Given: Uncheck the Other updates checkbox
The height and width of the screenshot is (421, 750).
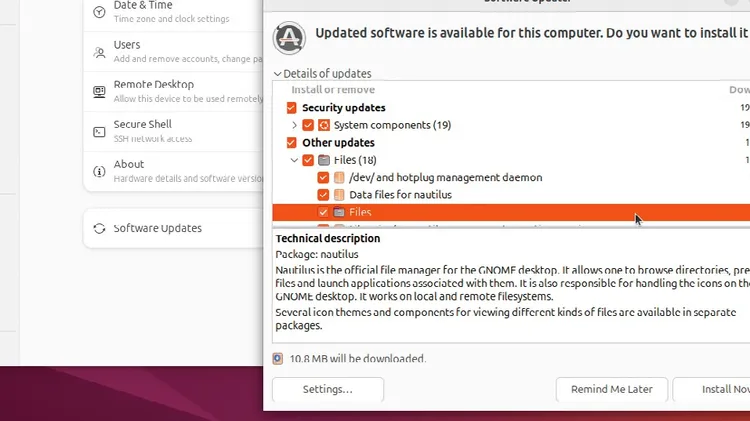Looking at the screenshot, I should [291, 143].
